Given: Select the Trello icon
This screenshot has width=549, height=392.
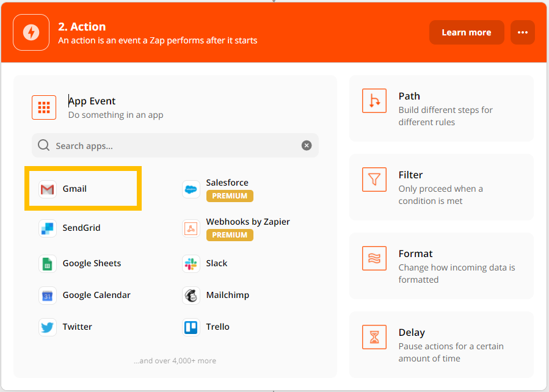Looking at the screenshot, I should point(191,327).
